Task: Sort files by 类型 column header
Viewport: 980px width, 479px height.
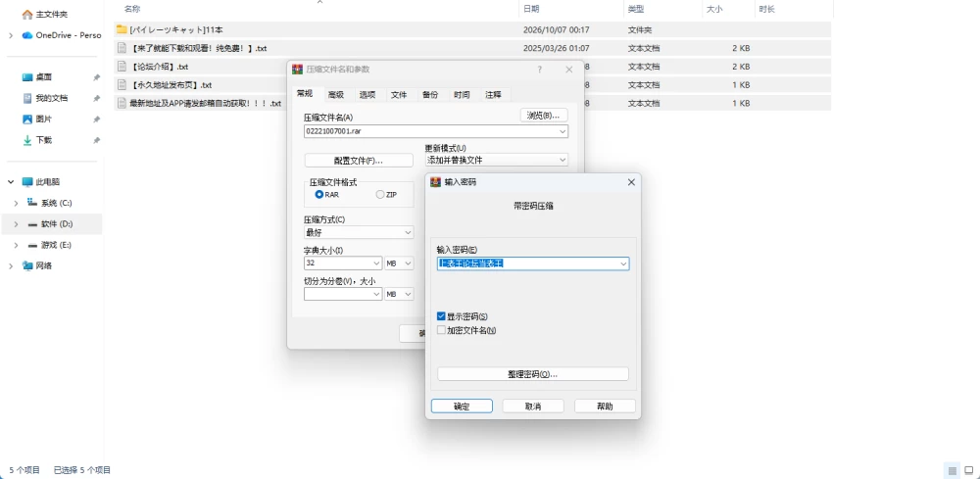Action: coord(636,9)
